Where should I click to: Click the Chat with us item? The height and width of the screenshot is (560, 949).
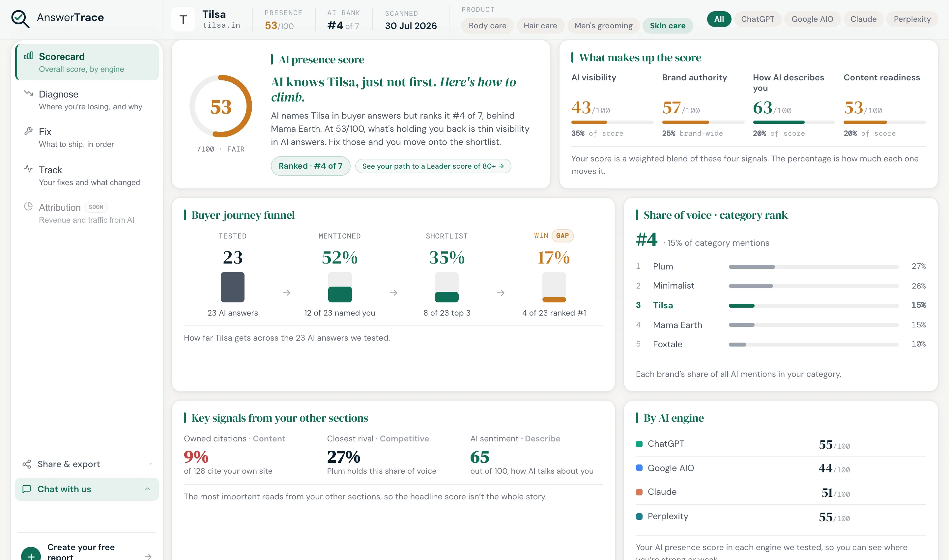[x=87, y=489]
